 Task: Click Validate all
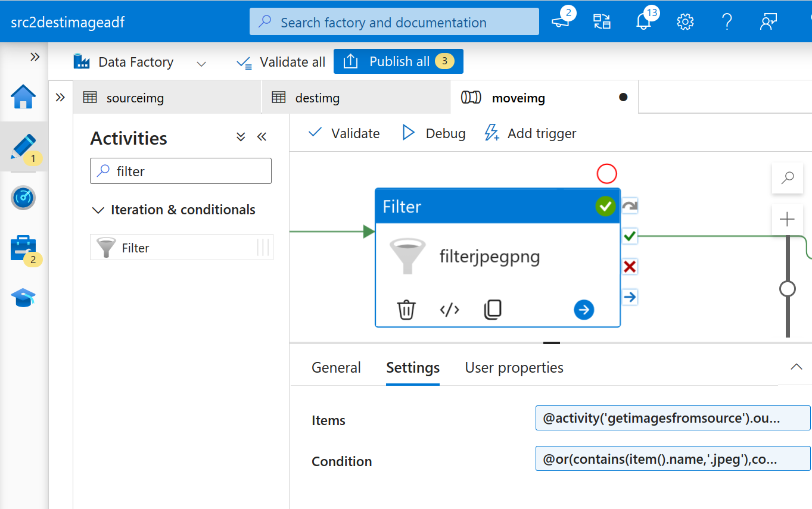281,62
